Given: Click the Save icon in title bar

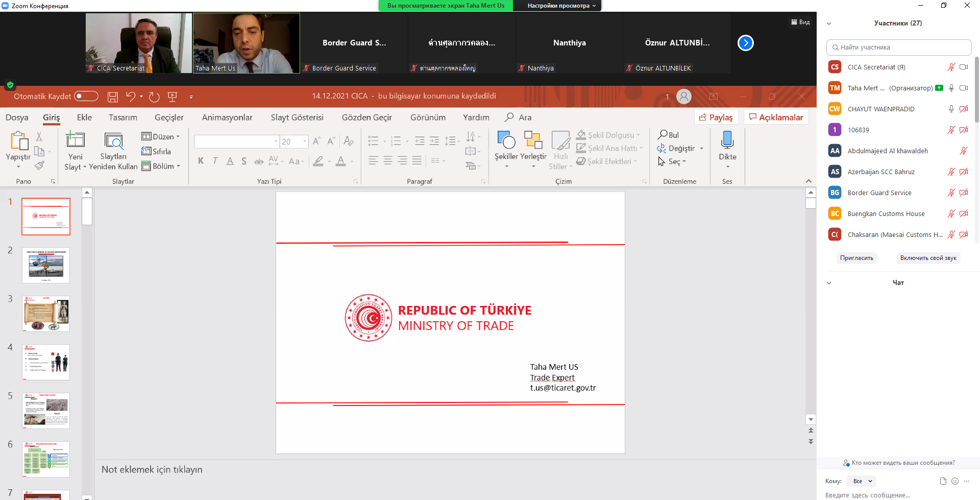Looking at the screenshot, I should (113, 97).
